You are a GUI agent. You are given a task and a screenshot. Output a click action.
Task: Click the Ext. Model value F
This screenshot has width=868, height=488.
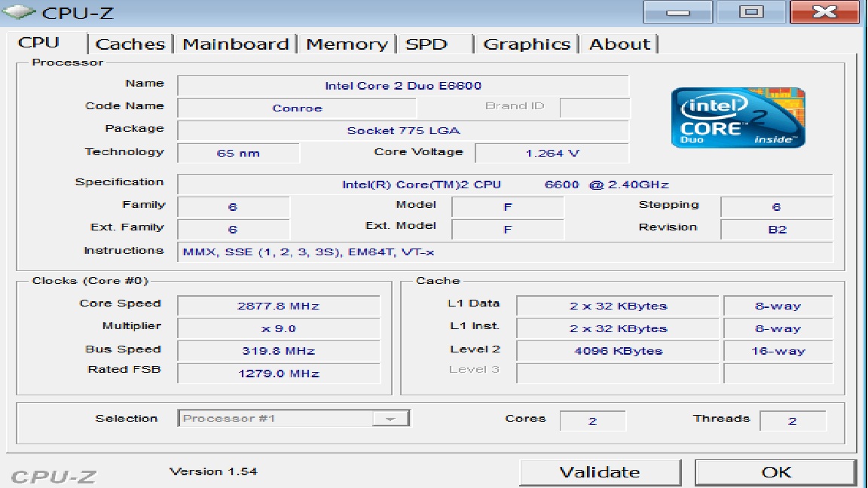coord(508,230)
